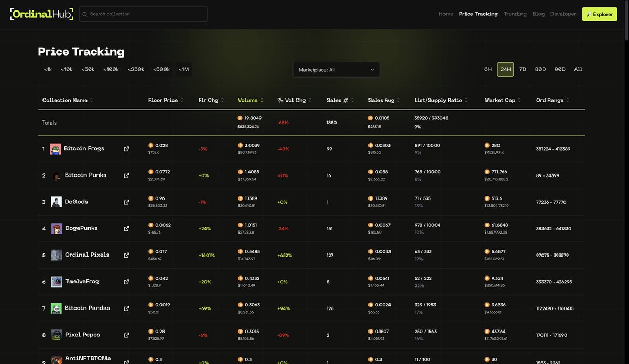Sort by Market Cap column header
The height and width of the screenshot is (364, 629).
tap(503, 100)
